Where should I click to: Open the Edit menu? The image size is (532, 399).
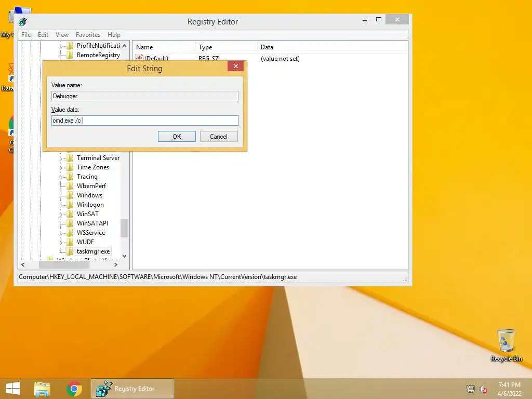click(43, 35)
